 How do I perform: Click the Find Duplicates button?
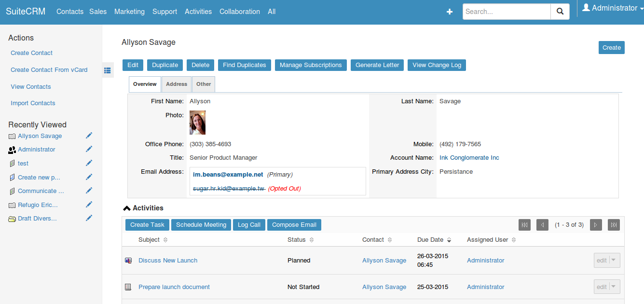244,65
